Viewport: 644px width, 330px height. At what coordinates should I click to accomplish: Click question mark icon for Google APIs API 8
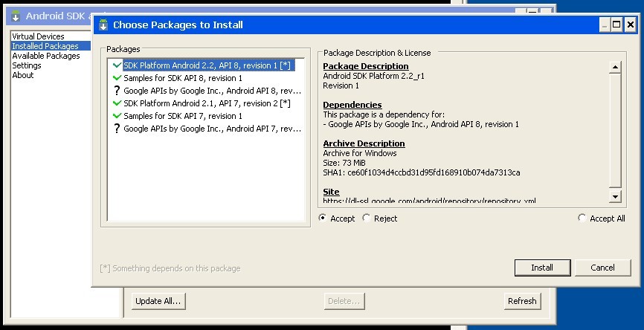coord(117,91)
